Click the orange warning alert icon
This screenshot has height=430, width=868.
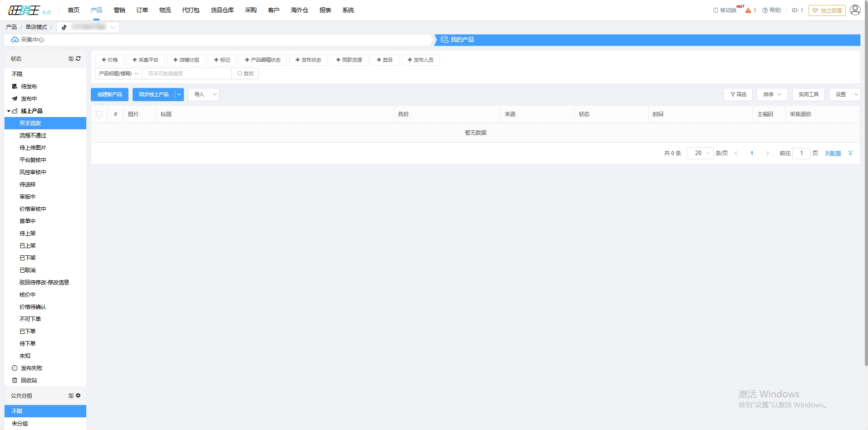[x=748, y=10]
